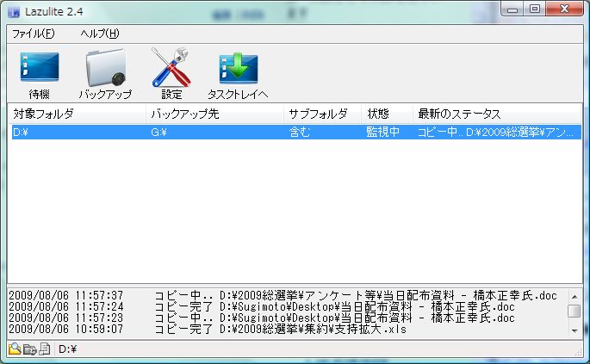590x364 pixels.
Task: Click the コピー中.. latest status cell in the list
Action: [495, 132]
